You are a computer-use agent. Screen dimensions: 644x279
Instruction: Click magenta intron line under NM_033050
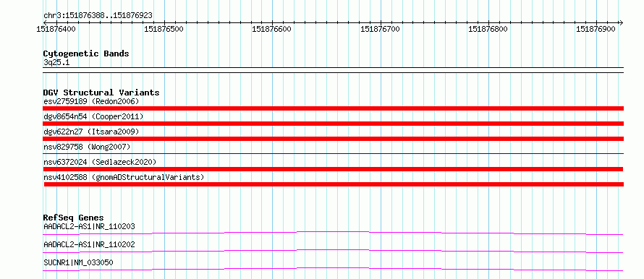coord(333,269)
